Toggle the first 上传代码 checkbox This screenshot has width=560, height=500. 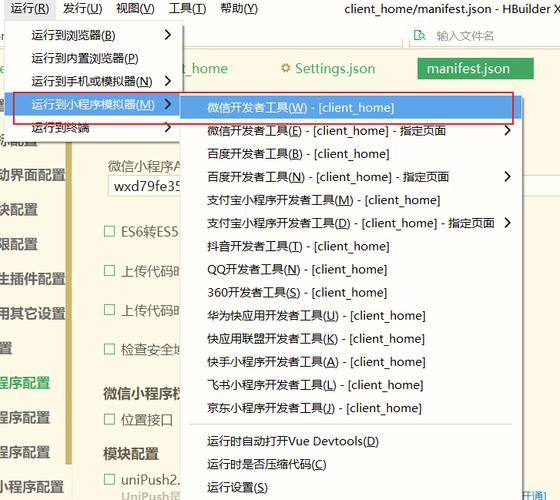point(109,271)
